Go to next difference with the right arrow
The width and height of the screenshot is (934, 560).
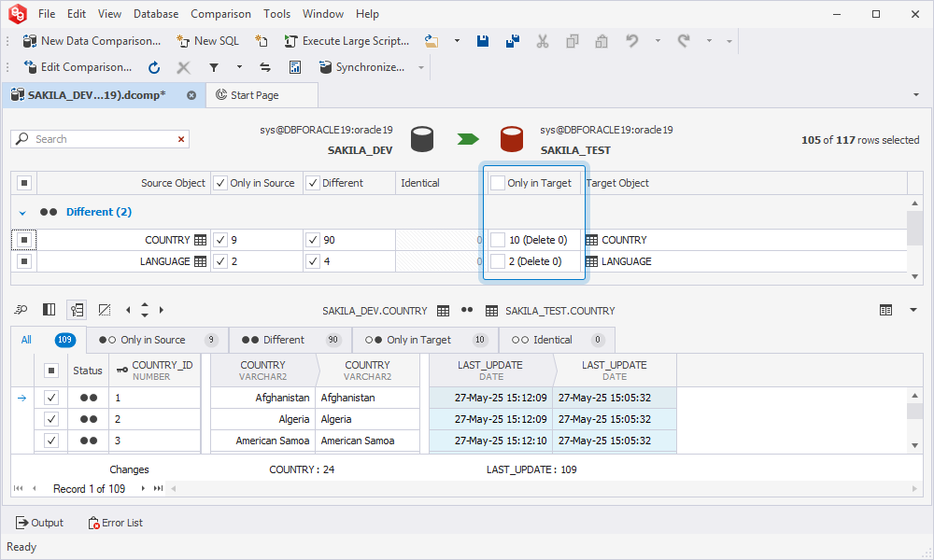point(162,310)
